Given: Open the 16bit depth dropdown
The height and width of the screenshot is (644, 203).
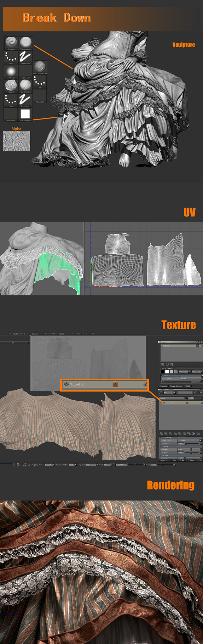Looking at the screenshot, I should [197, 372].
